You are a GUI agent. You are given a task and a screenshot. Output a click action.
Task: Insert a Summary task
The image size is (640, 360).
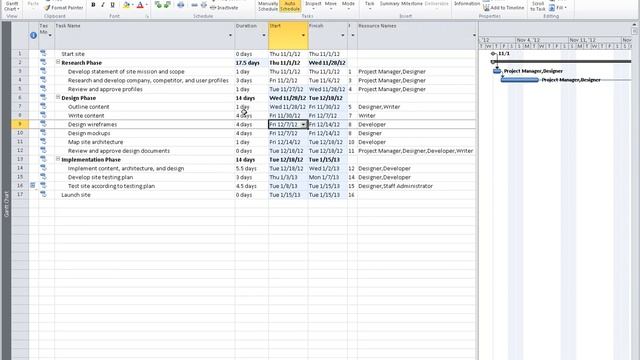(x=389, y=4)
